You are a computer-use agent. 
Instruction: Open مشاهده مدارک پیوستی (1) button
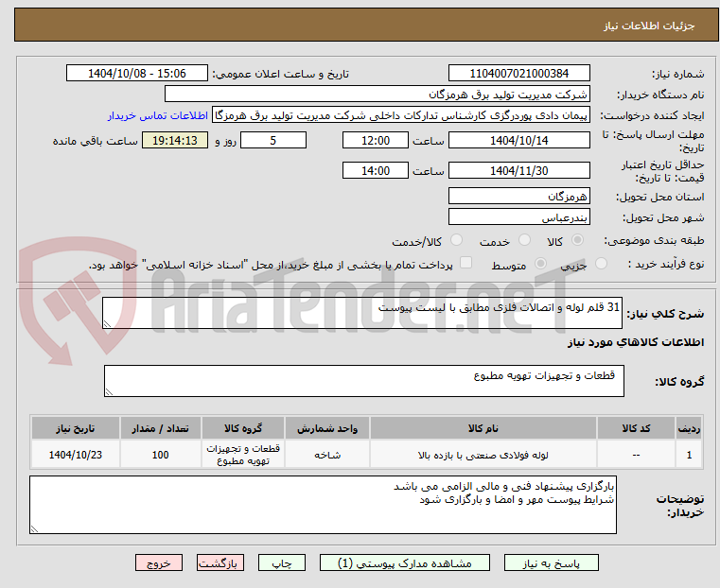point(405,562)
